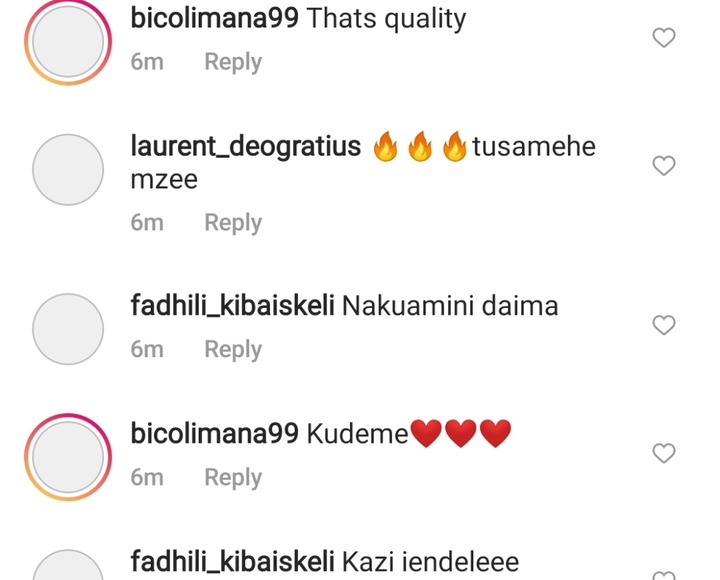720x580 pixels.
Task: Visit bicolimana99 username on "Thats quality"
Action: (214, 18)
